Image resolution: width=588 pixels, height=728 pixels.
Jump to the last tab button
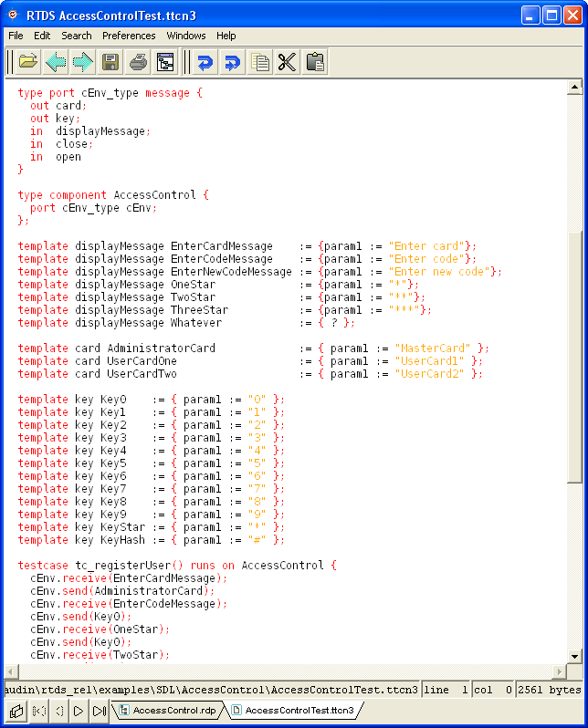pos(99,710)
